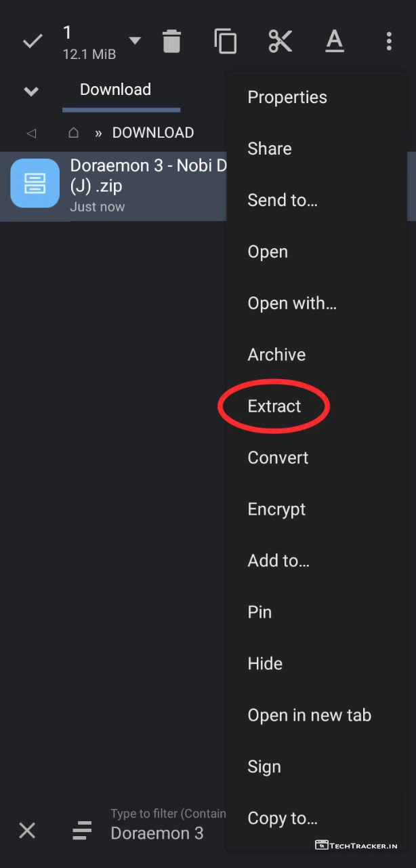The image size is (416, 868).
Task: Open the selection count dropdown arrow
Action: 135,41
